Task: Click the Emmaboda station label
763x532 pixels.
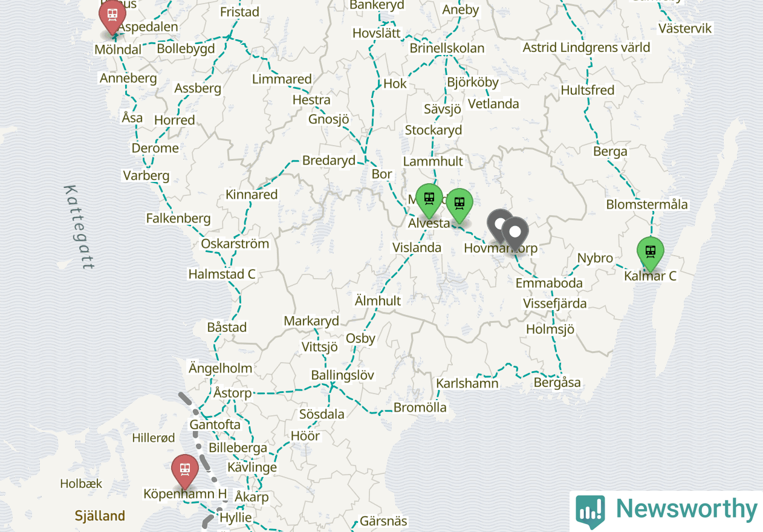Action: pyautogui.click(x=550, y=283)
